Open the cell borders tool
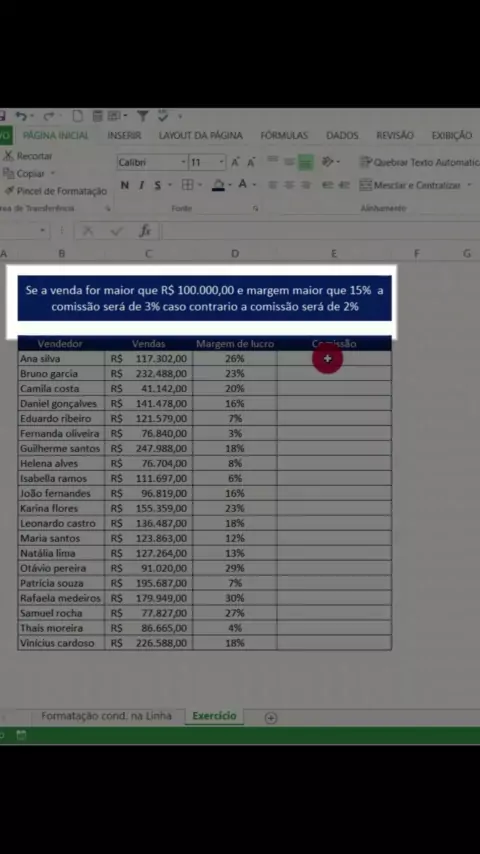 [187, 185]
